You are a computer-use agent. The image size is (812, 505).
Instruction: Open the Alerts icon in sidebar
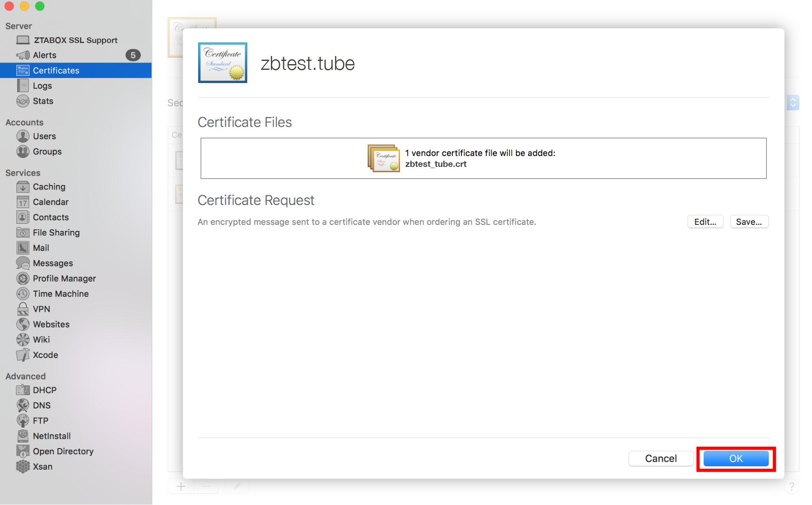pyautogui.click(x=23, y=55)
